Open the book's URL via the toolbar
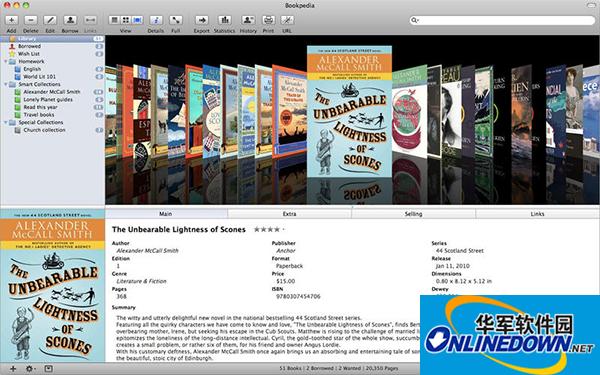The image size is (600, 375). (287, 20)
